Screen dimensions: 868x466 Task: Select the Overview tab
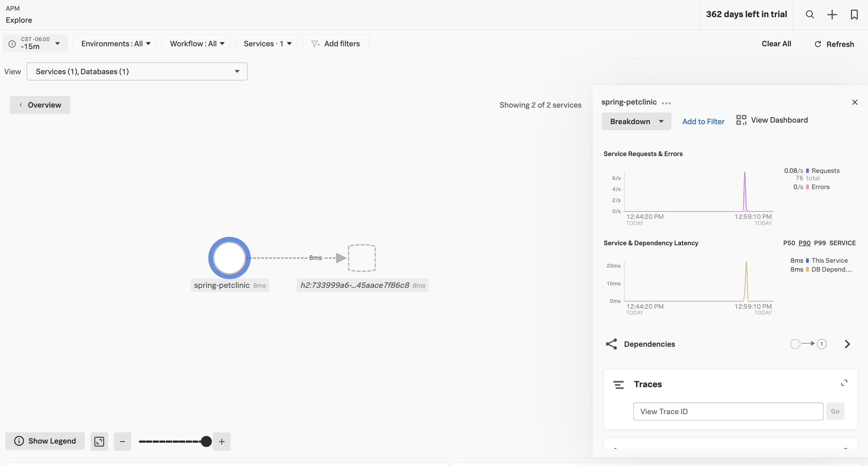click(40, 105)
